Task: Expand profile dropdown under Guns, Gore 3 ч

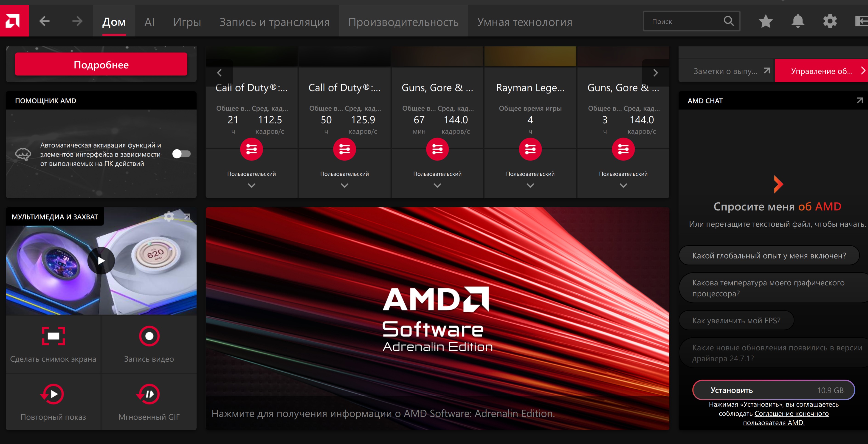Action: (623, 185)
